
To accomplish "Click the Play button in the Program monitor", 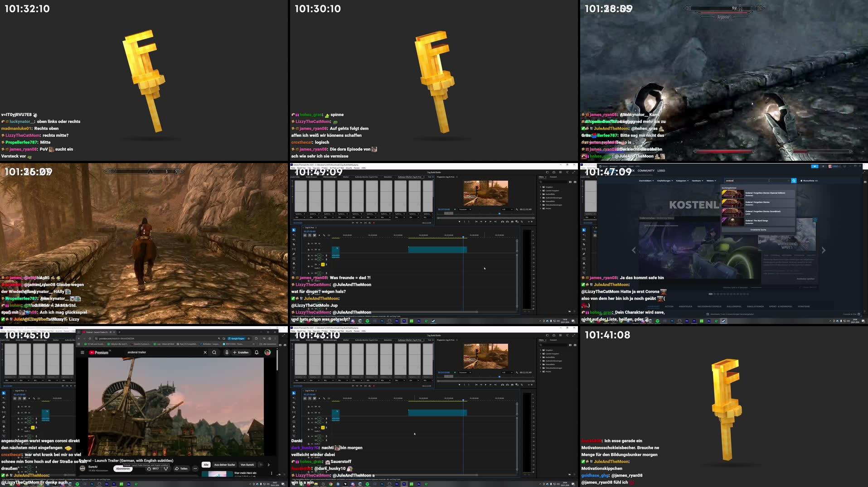I will point(486,222).
